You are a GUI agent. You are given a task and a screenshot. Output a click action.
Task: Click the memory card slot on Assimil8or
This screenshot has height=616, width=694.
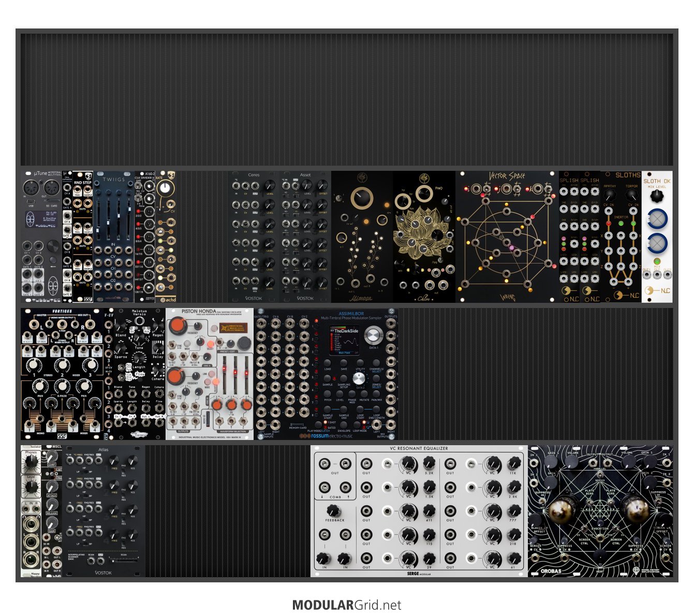point(298,424)
